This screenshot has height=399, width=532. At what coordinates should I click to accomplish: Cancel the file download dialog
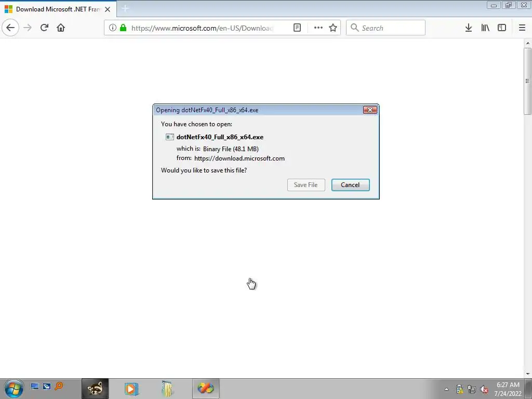tap(351, 185)
